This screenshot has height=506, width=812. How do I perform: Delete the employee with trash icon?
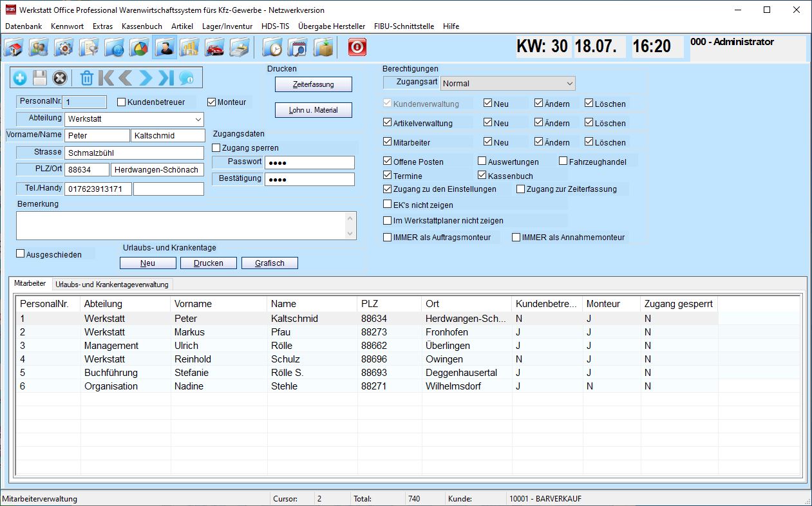click(87, 78)
